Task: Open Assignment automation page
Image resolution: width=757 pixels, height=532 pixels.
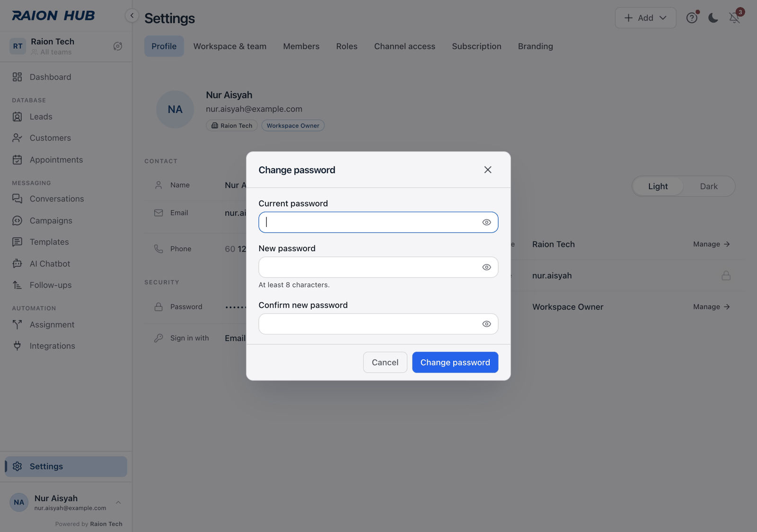Action: point(66,325)
